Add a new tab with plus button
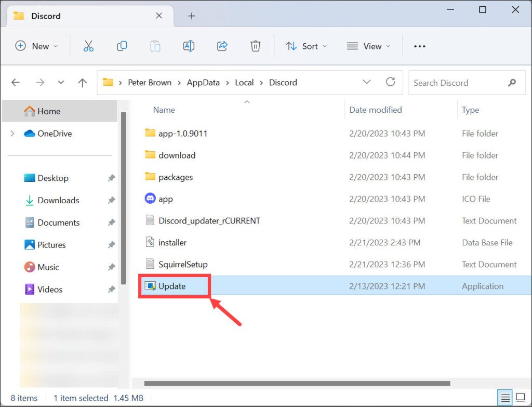 pos(192,16)
